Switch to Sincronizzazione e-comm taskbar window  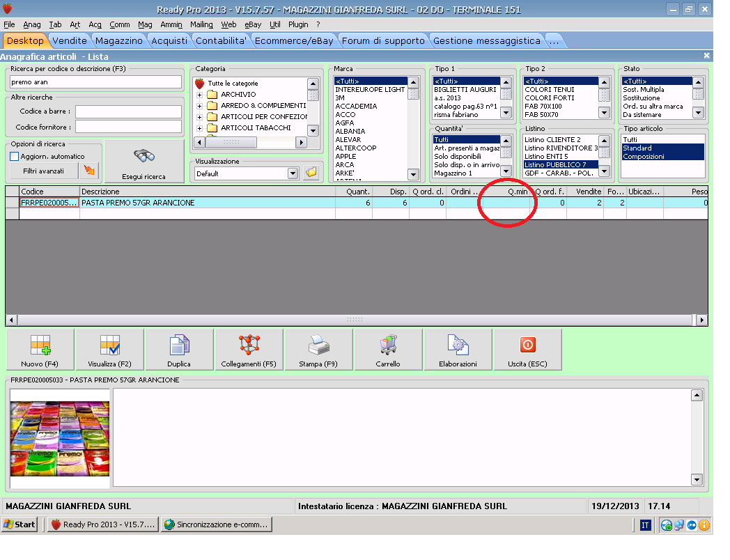tap(217, 524)
